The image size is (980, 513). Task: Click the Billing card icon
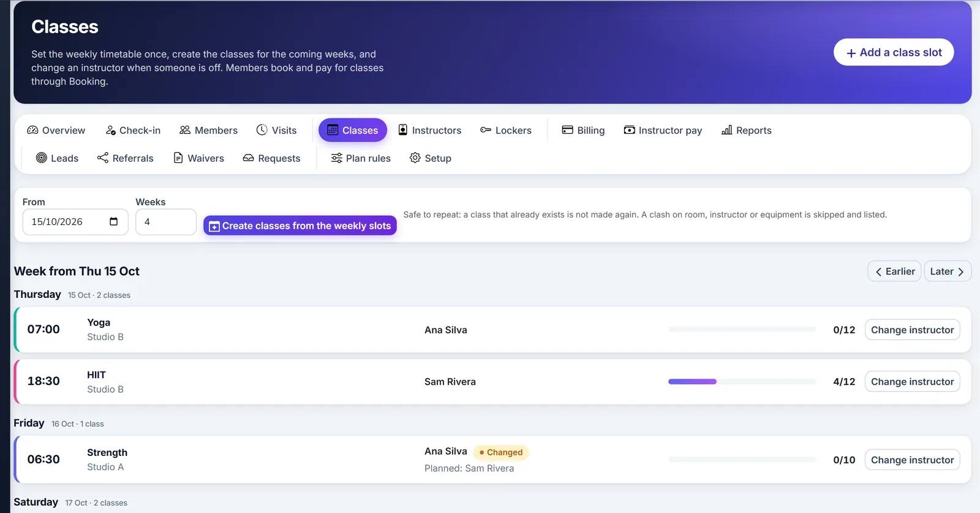(568, 130)
